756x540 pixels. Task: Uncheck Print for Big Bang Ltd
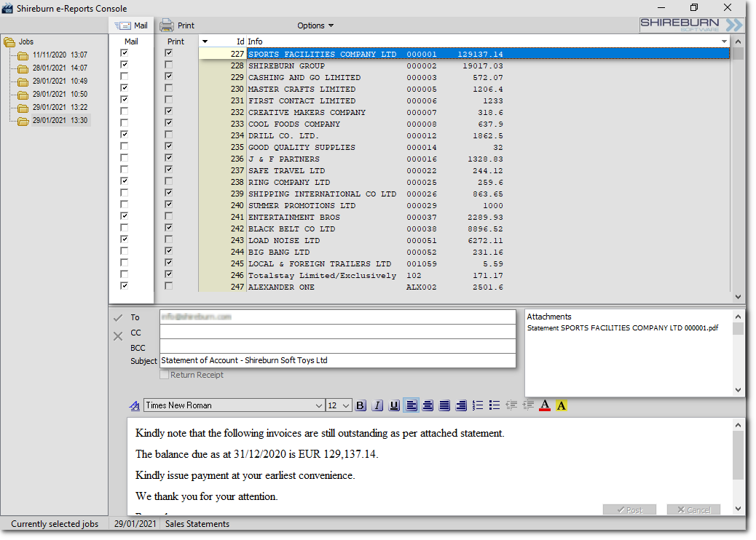[x=168, y=251]
